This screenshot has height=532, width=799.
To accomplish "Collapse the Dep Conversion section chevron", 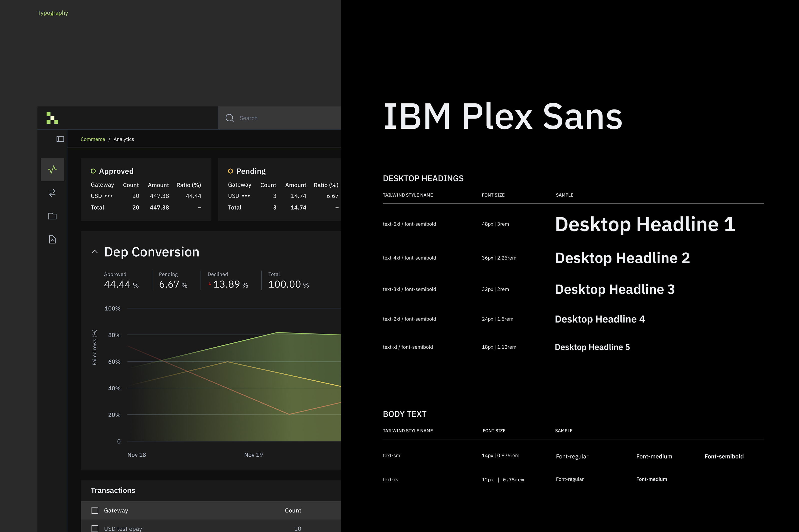I will tap(95, 252).
